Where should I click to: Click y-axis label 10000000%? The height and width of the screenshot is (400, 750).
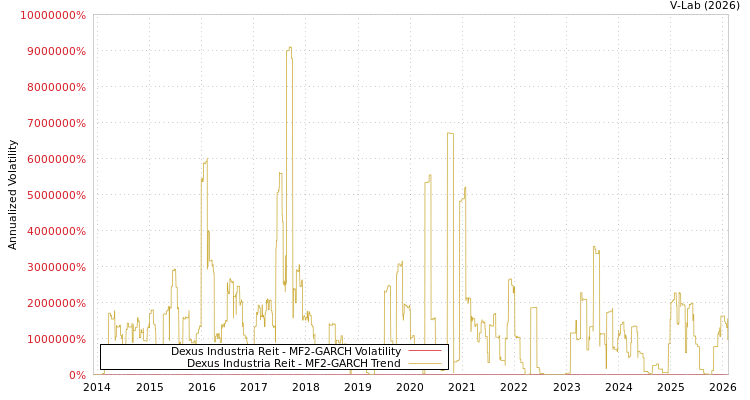[53, 15]
